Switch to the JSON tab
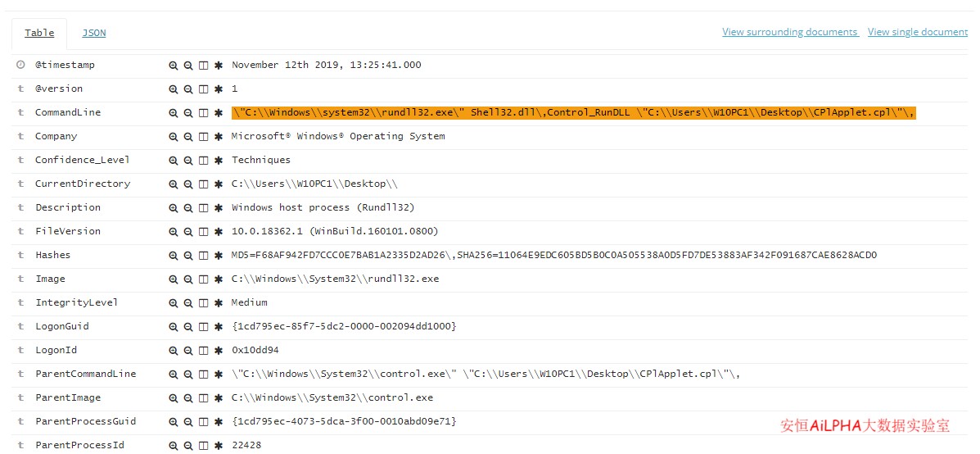This screenshot has height=454, width=980. pos(93,33)
